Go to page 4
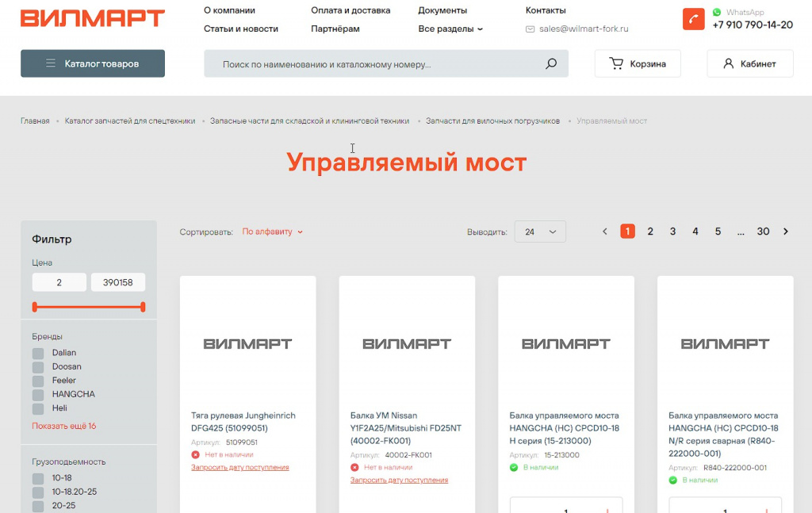Viewport: 812px width, 513px height. (695, 232)
